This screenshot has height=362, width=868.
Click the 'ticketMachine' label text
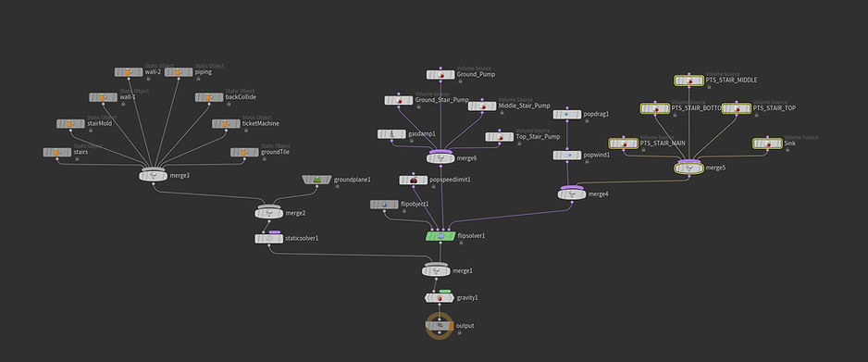click(261, 123)
